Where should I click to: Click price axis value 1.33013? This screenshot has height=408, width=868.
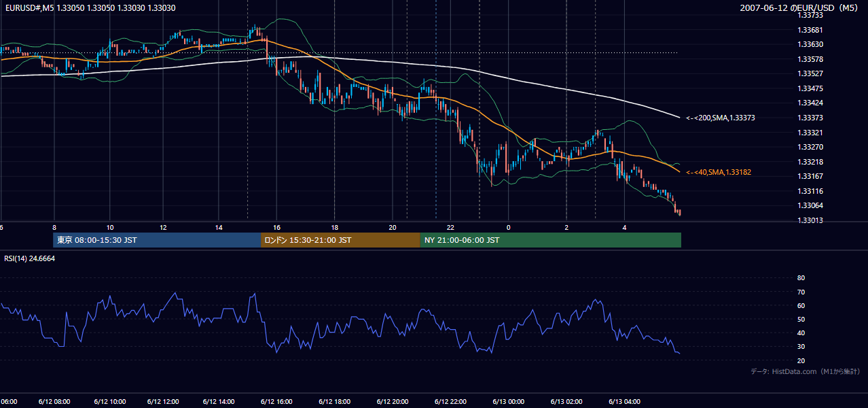[811, 220]
